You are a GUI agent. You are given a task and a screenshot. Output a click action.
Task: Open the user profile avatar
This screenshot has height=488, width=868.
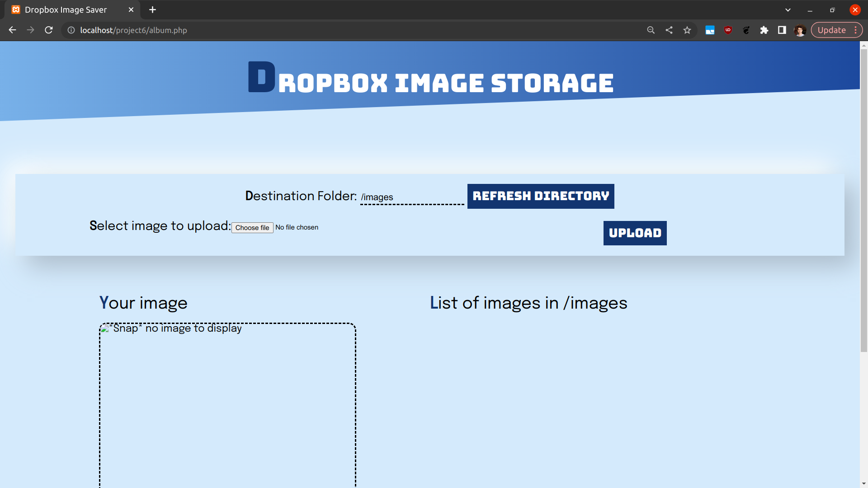[800, 30]
